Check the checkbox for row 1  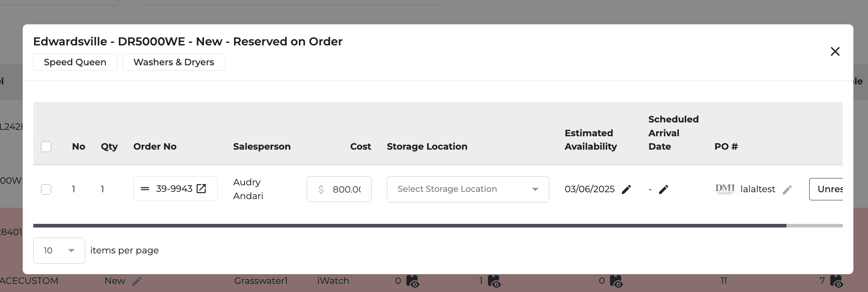click(x=46, y=189)
